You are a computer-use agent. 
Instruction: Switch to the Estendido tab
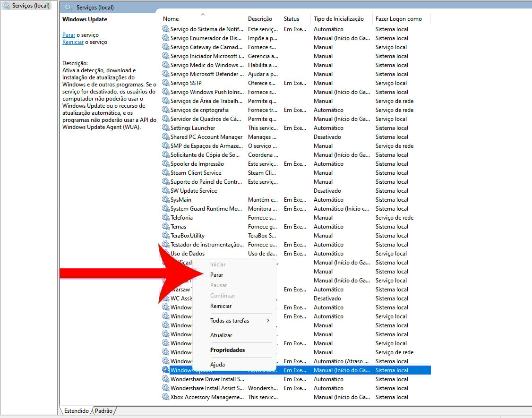point(76,411)
